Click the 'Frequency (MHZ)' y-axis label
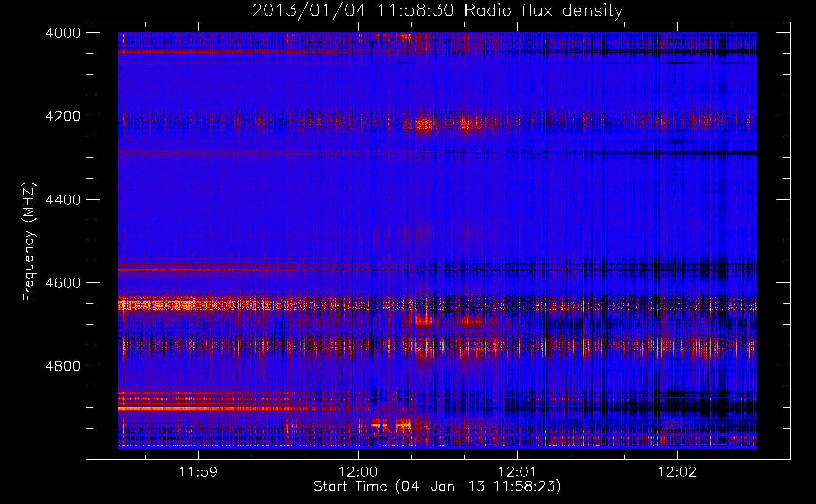816x504 pixels. tap(29, 242)
